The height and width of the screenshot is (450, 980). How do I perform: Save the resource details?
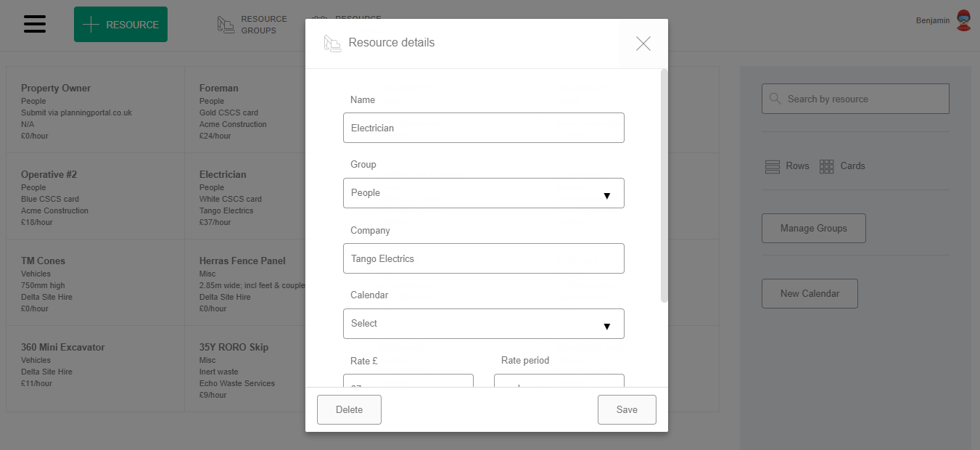pyautogui.click(x=627, y=409)
